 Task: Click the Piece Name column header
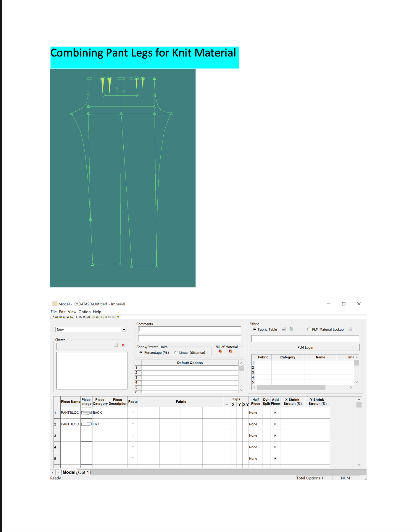click(x=70, y=402)
